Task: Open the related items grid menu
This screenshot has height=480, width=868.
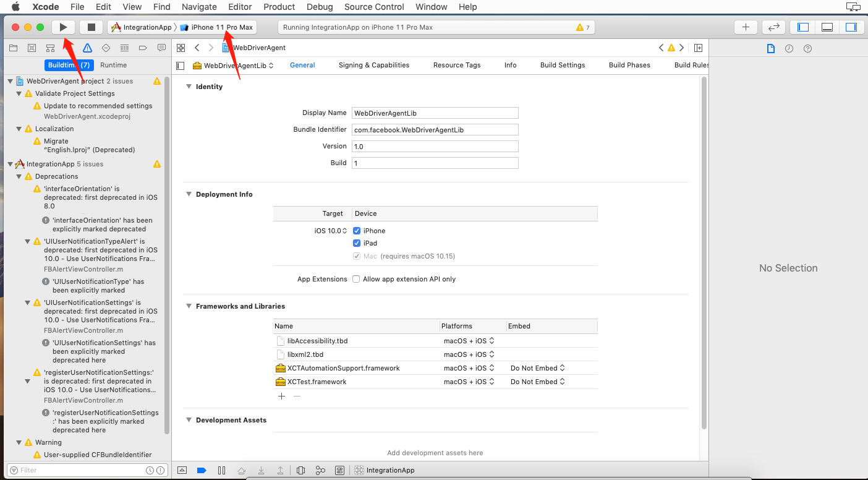Action: click(181, 48)
